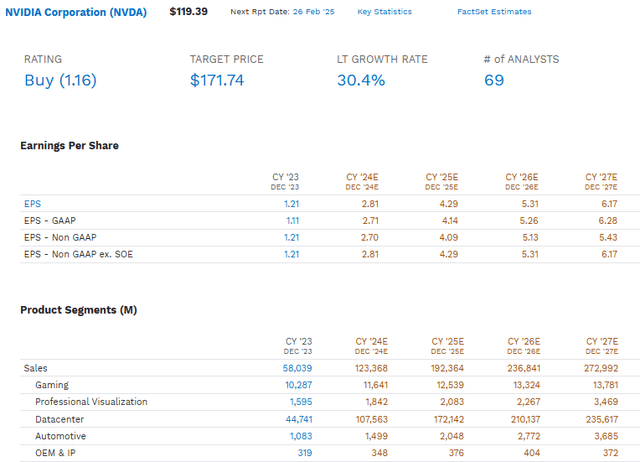Select the EPS - Non GAAP row label
The width and height of the screenshot is (640, 462).
pos(60,238)
